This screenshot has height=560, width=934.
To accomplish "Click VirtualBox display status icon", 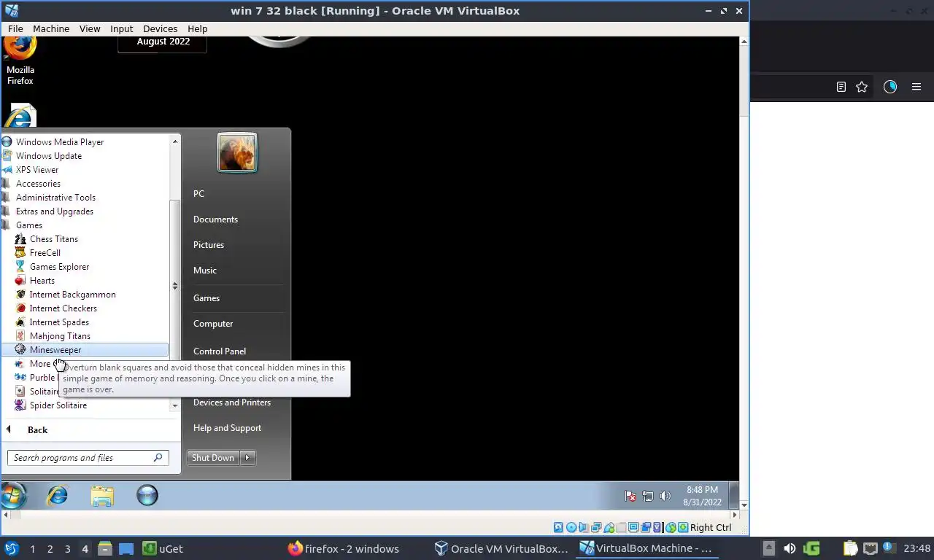I will [633, 527].
